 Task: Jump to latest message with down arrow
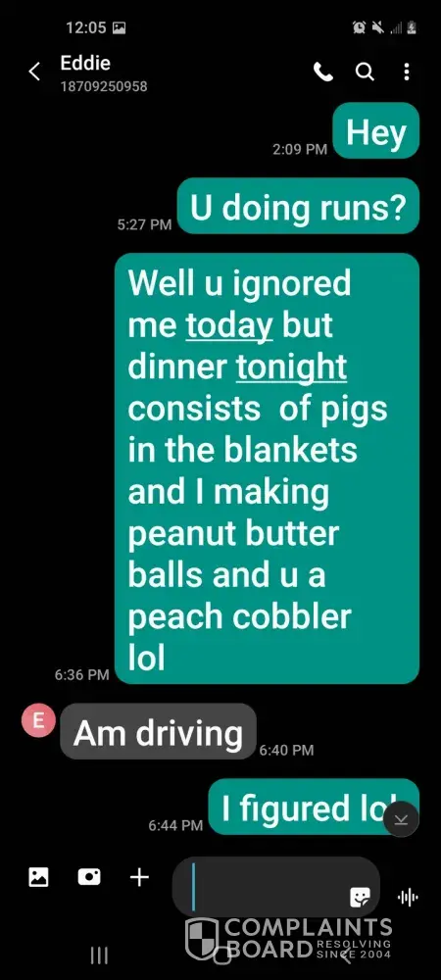tap(401, 818)
